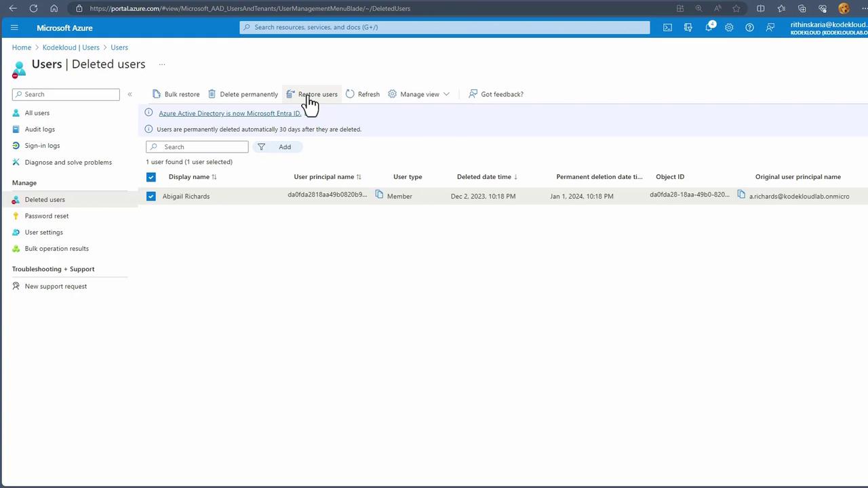Copy the Object ID value
Viewport: 868px width, 488px height.
pyautogui.click(x=741, y=195)
